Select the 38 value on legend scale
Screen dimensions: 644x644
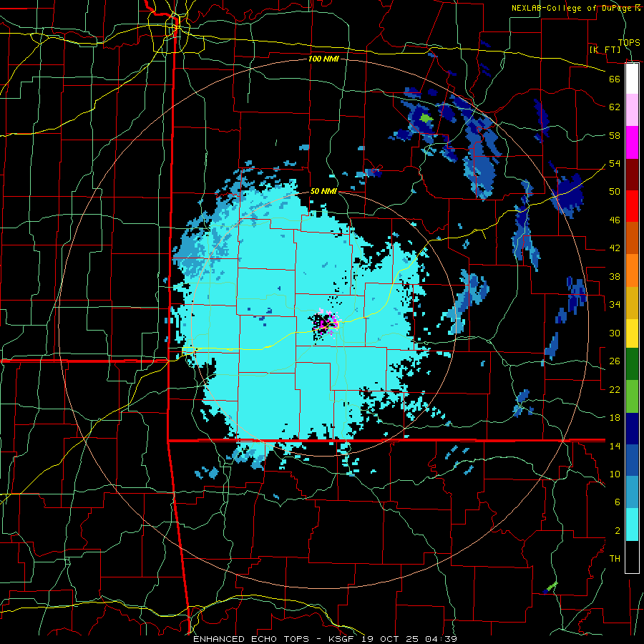(615, 276)
